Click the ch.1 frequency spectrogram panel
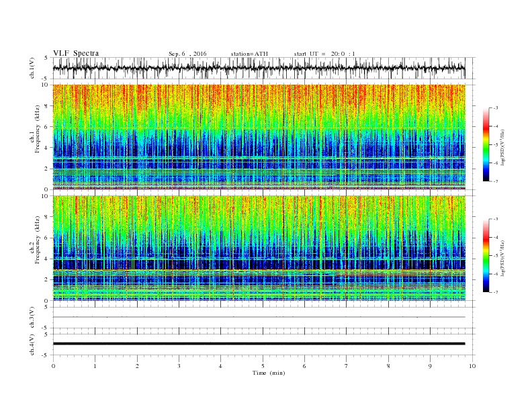The height and width of the screenshot is (411, 532). tap(259, 137)
